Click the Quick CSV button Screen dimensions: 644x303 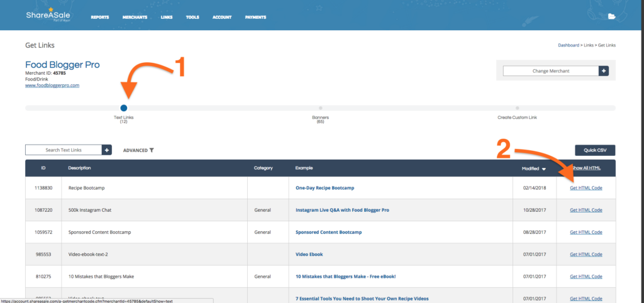(x=595, y=150)
